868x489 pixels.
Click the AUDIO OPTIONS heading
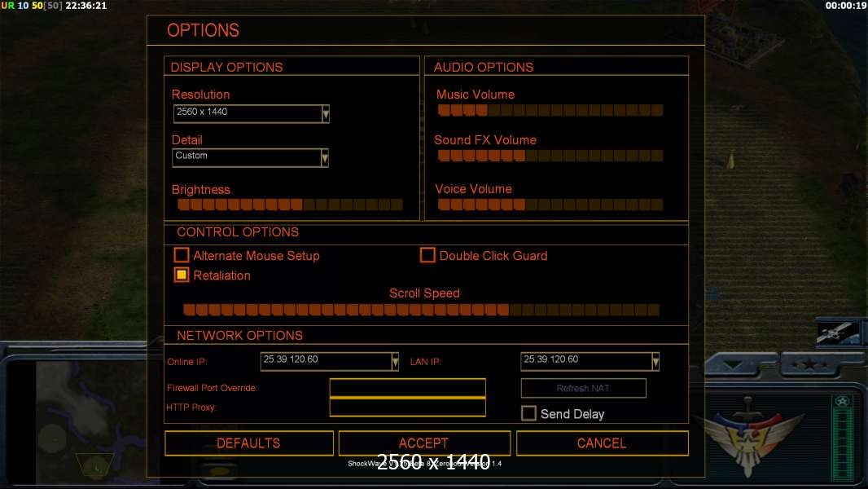(484, 67)
